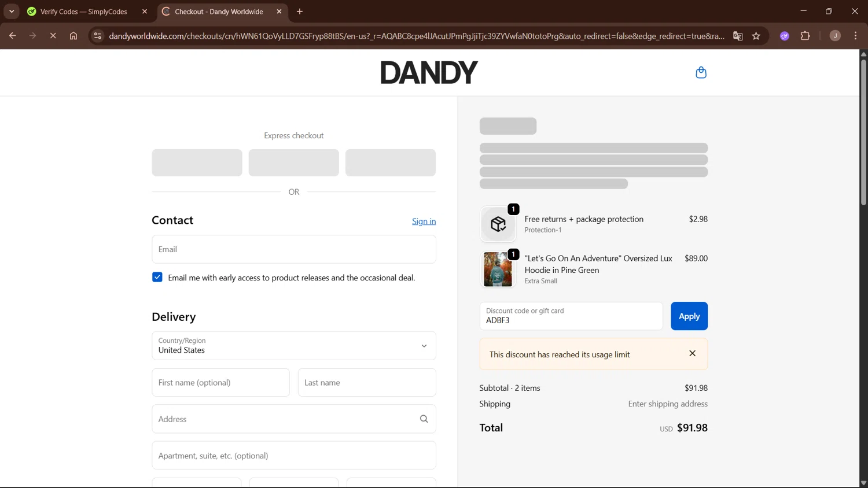Go to browser home page icon

point(73,36)
